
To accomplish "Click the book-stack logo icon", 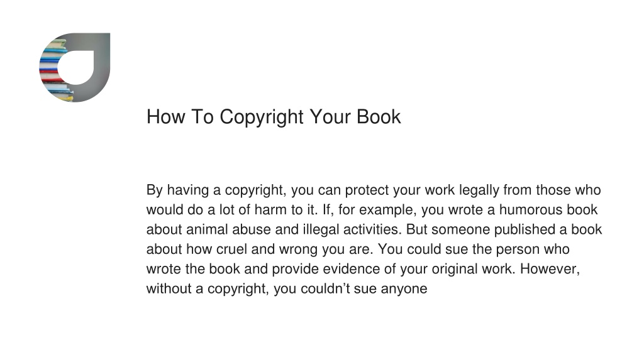I will pyautogui.click(x=74, y=68).
